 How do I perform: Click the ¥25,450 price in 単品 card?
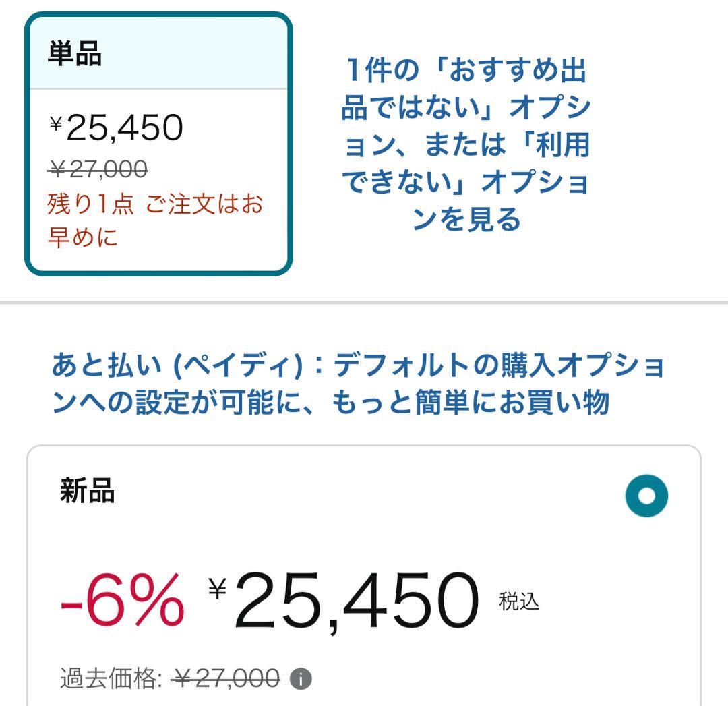pos(116,127)
